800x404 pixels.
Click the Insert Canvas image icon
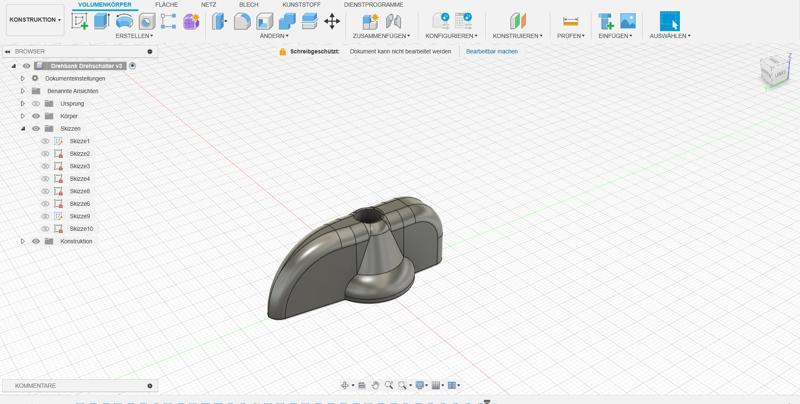click(628, 21)
